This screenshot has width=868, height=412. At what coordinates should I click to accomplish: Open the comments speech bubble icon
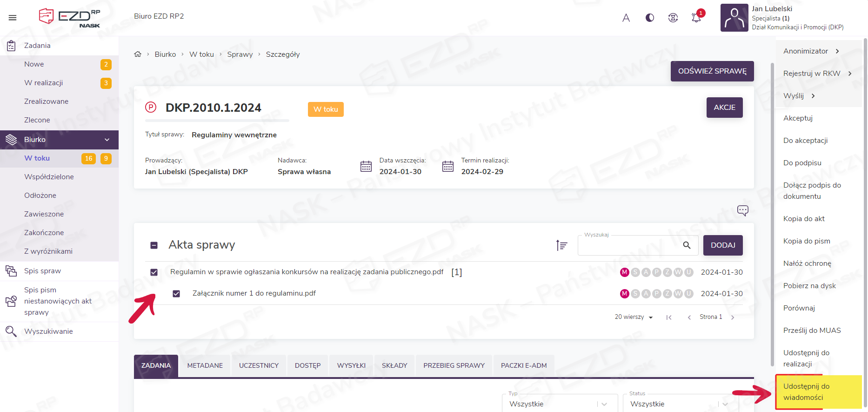742,210
